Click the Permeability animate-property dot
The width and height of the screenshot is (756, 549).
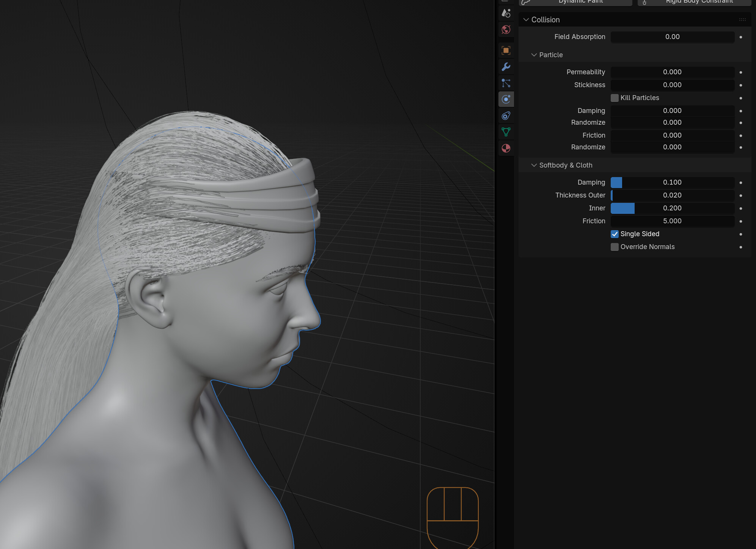tap(741, 72)
